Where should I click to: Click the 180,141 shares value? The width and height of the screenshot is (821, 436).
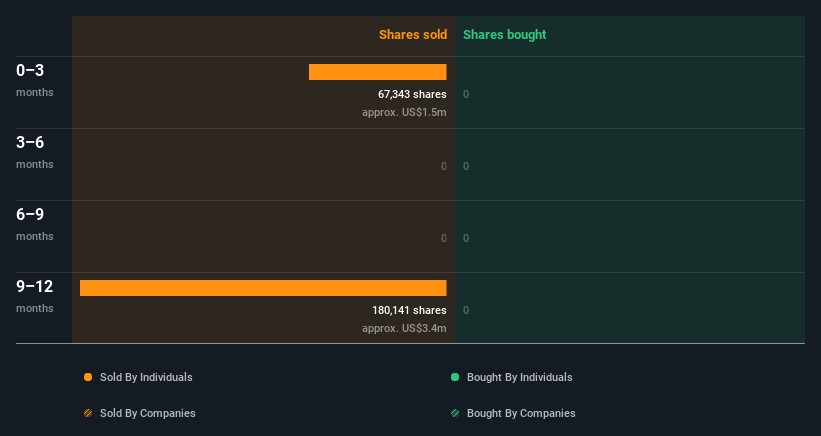409,310
